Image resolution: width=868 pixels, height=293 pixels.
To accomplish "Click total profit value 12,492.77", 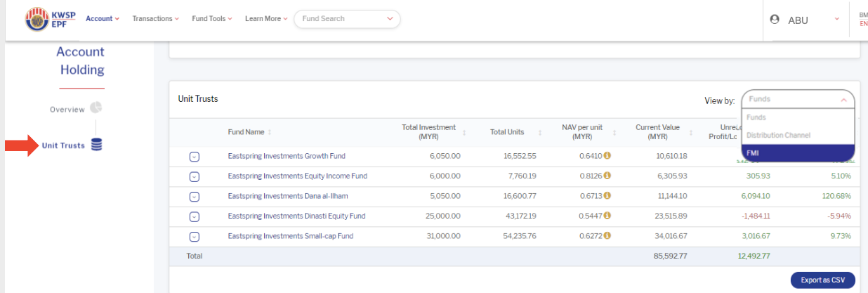I will pyautogui.click(x=754, y=256).
